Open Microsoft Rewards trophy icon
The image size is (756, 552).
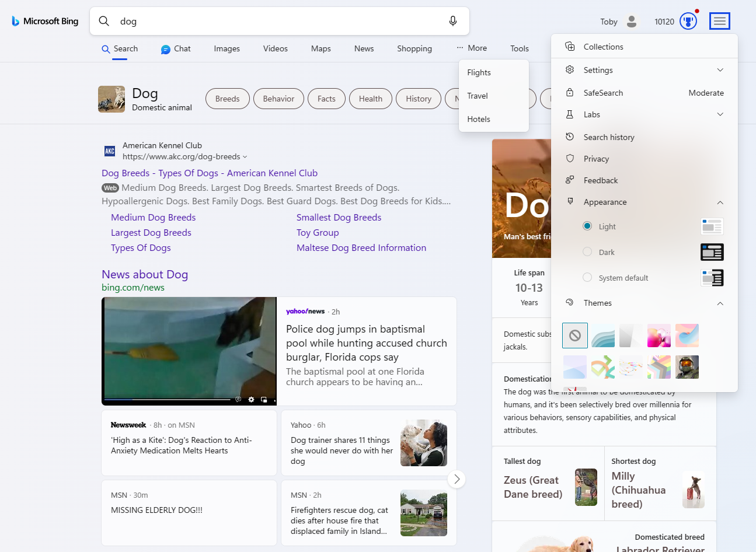tap(688, 22)
